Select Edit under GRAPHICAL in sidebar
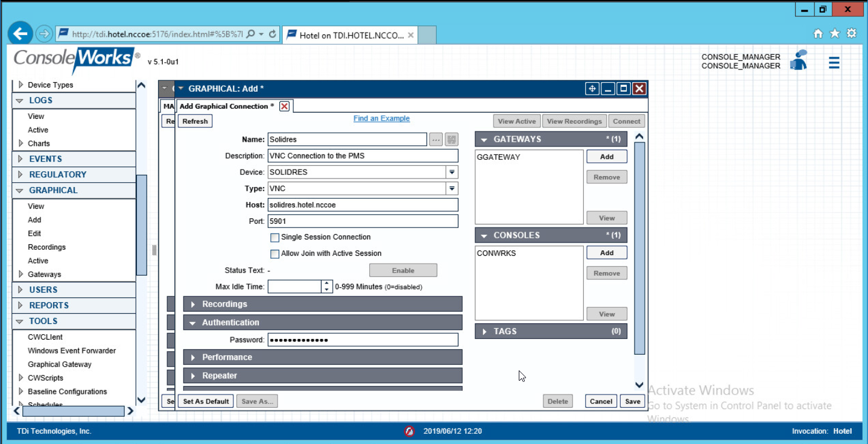This screenshot has height=444, width=868. (34, 233)
